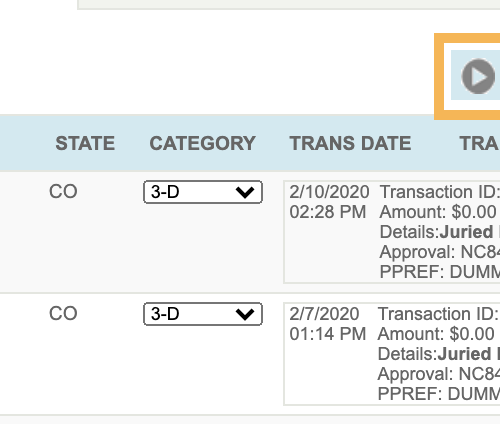Expand the 3-D category select in the 2/7/2020 row
This screenshot has width=500, height=424.
[x=203, y=314]
